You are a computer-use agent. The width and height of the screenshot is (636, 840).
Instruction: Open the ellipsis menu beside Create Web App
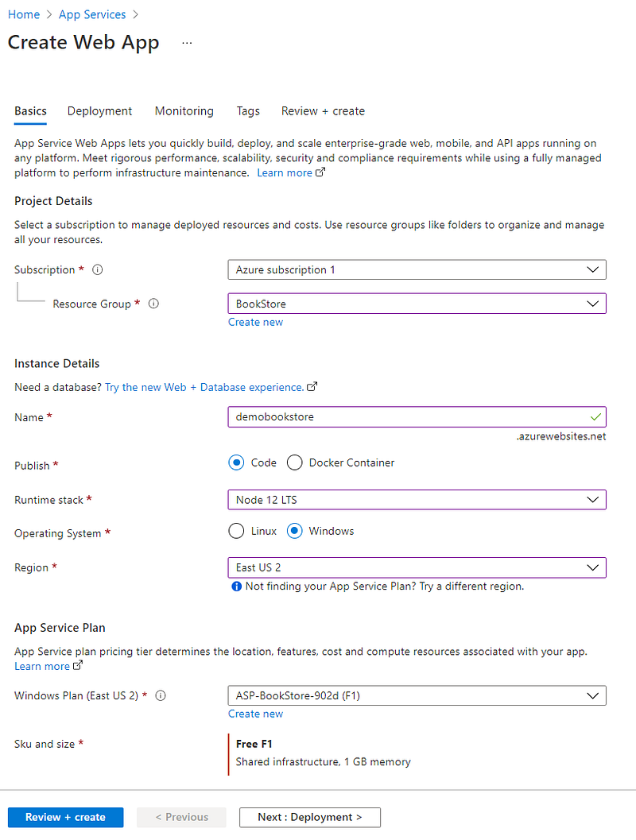coord(187,43)
